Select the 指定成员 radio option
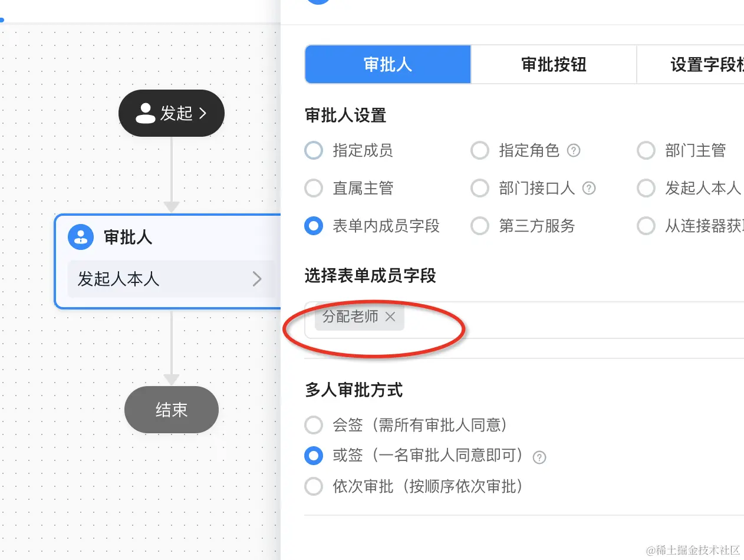Viewport: 744px width, 560px height. click(314, 151)
